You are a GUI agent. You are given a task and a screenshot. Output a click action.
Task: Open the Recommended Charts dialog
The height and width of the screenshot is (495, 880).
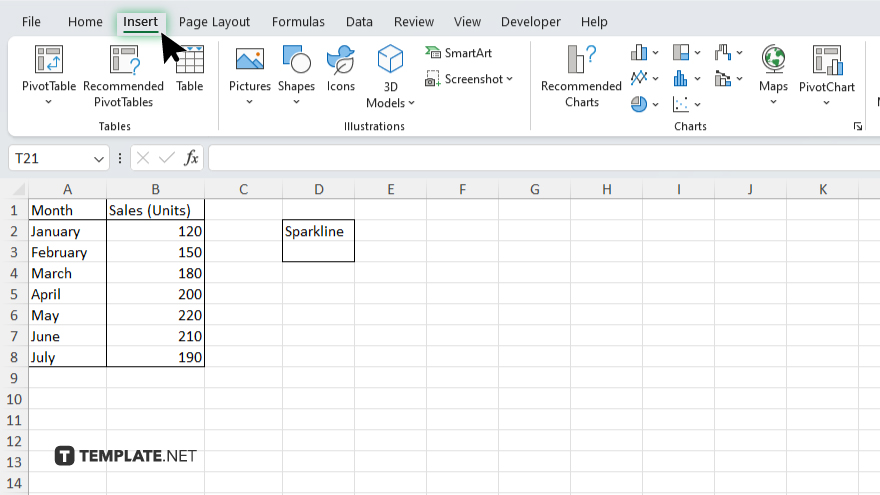[x=581, y=75]
